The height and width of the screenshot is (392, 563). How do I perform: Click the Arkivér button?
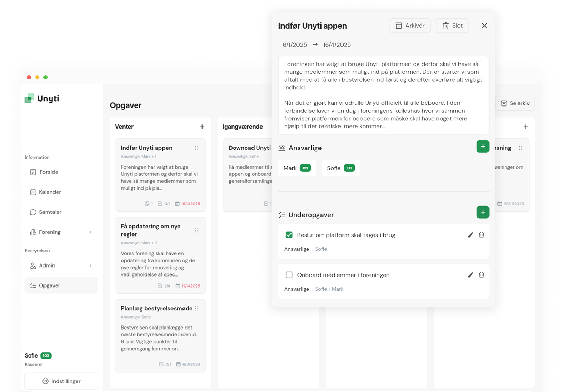tap(409, 26)
